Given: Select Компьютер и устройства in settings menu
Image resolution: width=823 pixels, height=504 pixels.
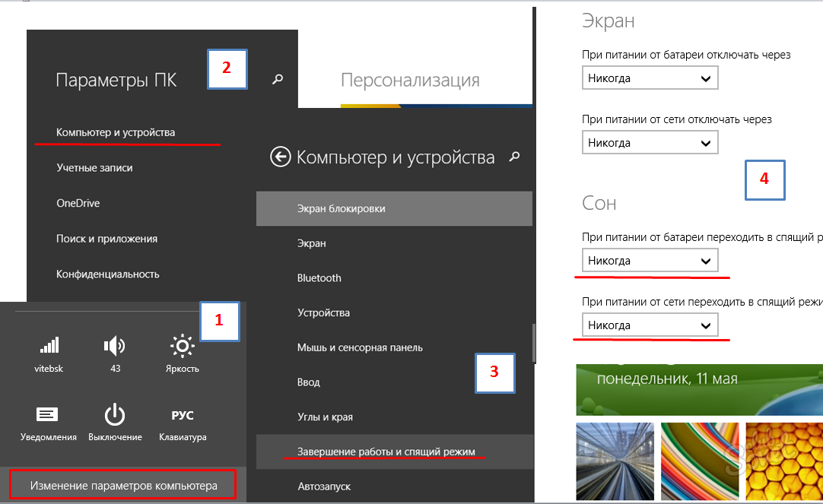Looking at the screenshot, I should pos(116,132).
